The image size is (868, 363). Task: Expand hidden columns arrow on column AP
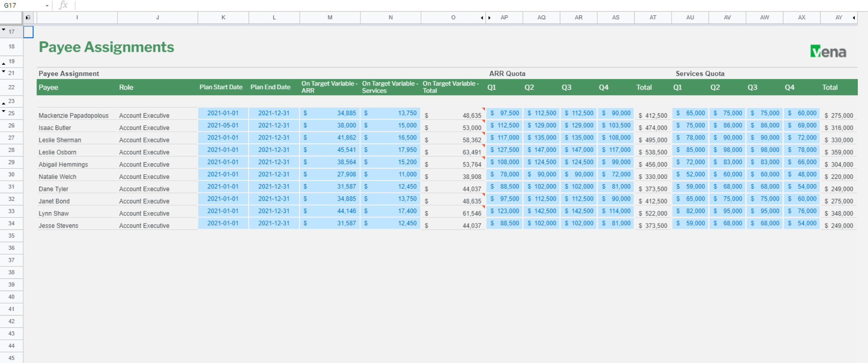point(490,17)
